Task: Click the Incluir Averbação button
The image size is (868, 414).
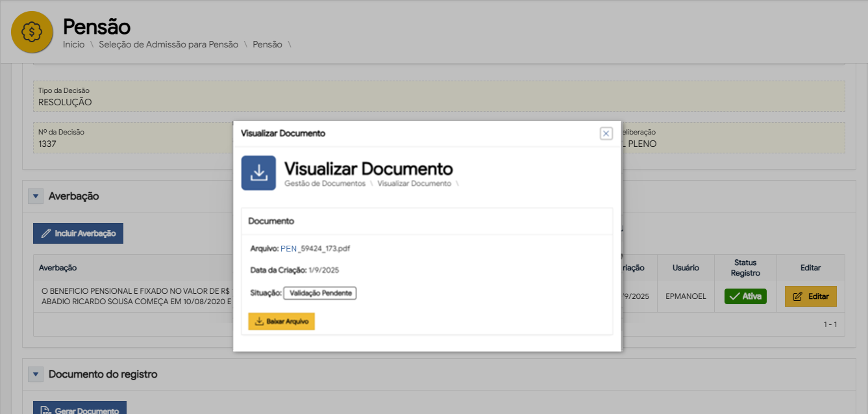Action: (x=78, y=233)
